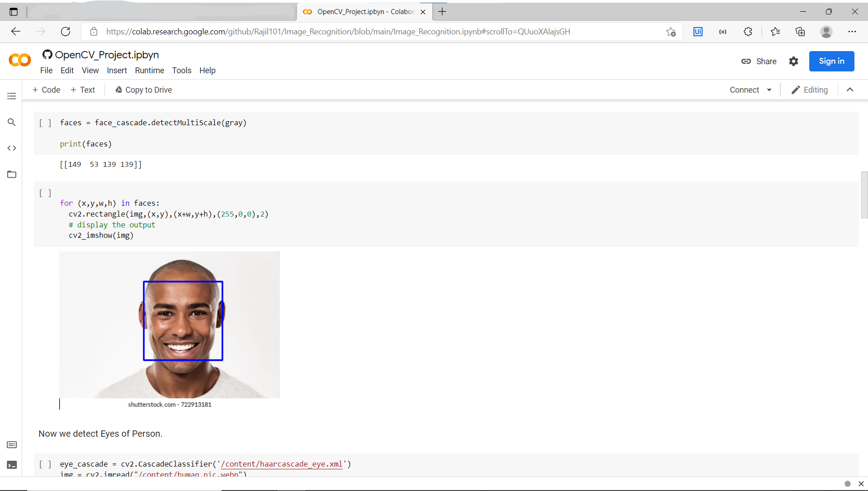This screenshot has height=491, width=868.
Task: Open the find and replace search icon
Action: coord(12,122)
